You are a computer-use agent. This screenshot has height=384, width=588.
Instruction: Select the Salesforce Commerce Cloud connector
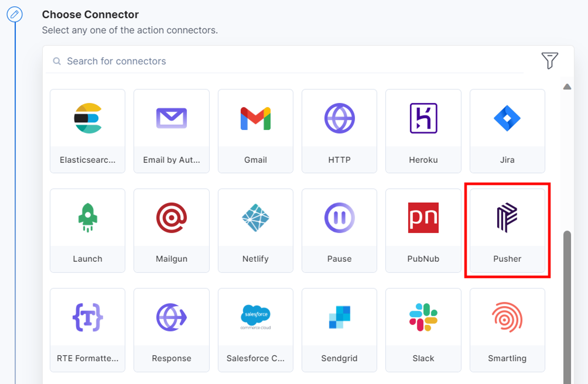pos(255,330)
